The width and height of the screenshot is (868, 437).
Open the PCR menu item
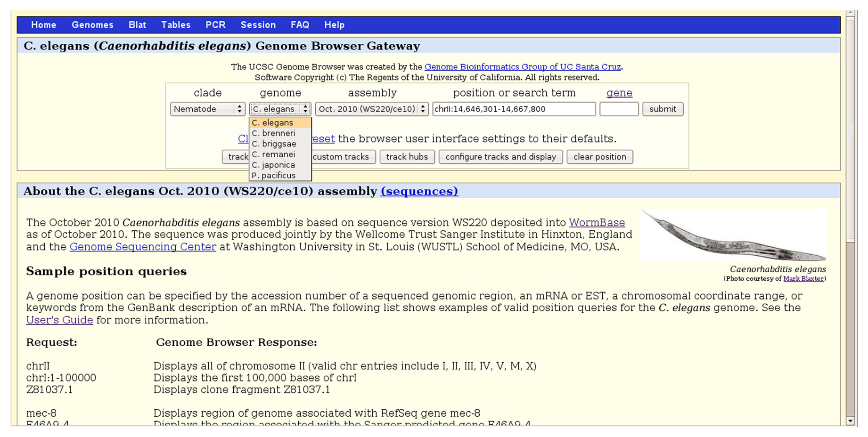[215, 25]
